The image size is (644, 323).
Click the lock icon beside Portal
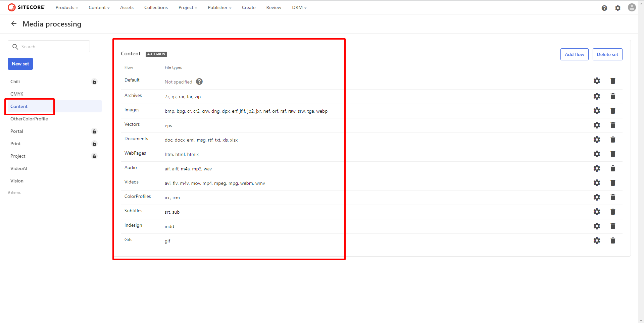point(94,131)
